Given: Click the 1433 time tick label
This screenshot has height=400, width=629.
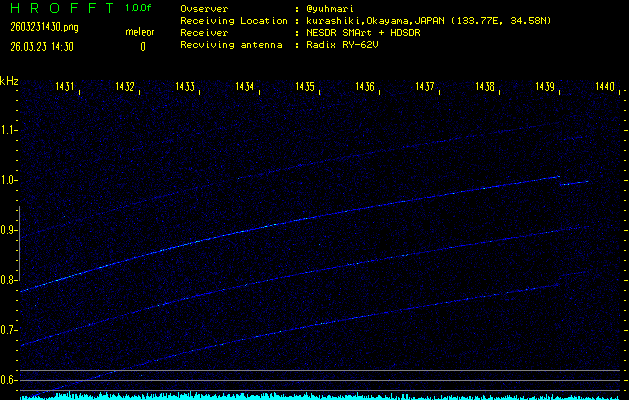Looking at the screenshot, I should 185,87.
